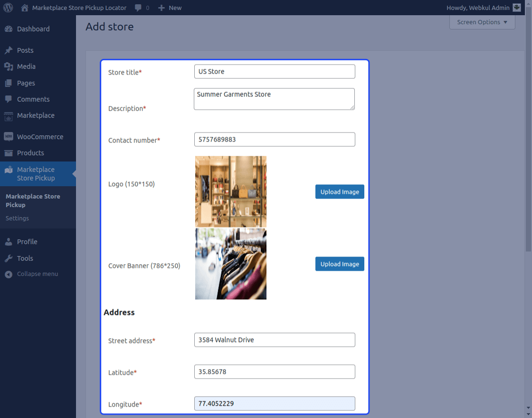The image size is (532, 418).
Task: Open the New item menu in admin bar
Action: pyautogui.click(x=170, y=8)
